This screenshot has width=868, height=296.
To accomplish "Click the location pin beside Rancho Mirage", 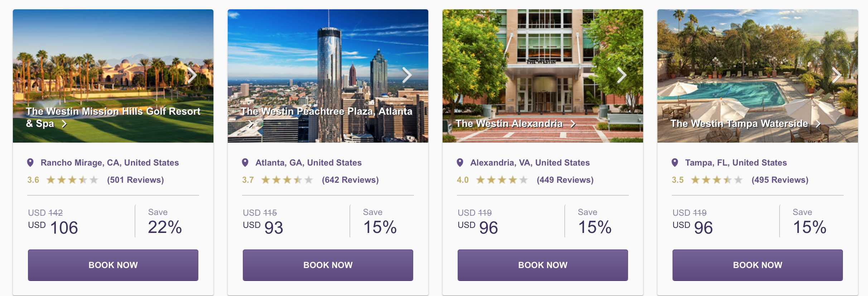I will [x=30, y=163].
